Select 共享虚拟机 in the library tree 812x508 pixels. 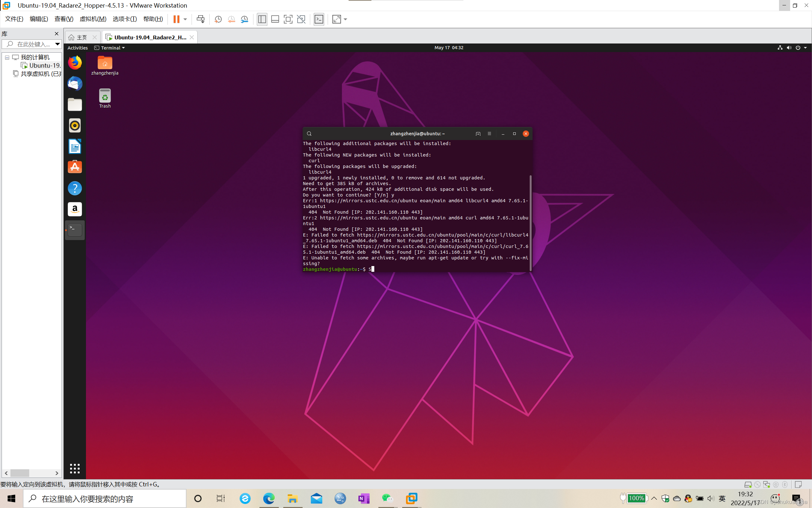tap(37, 74)
